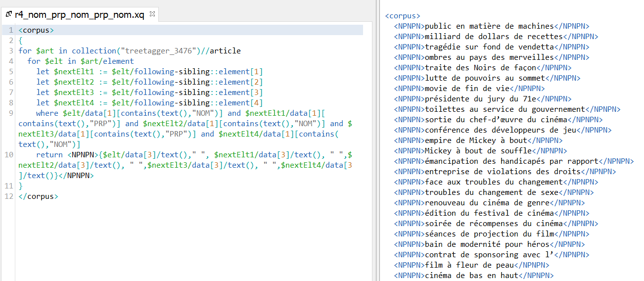644x281 pixels.
Task: Click line number 10 in the gutter
Action: point(10,155)
